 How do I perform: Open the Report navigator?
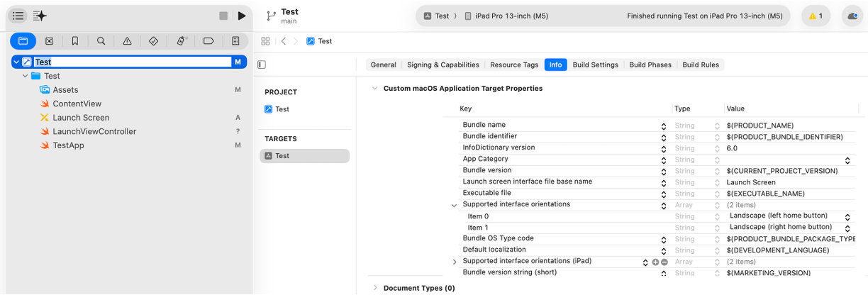pos(235,41)
